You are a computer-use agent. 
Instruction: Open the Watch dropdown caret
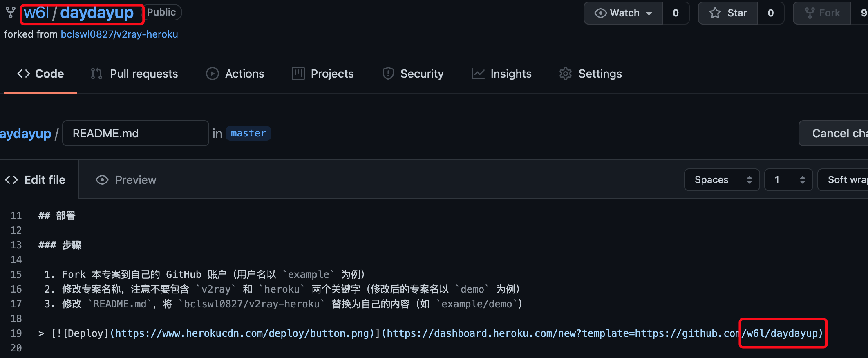[649, 13]
